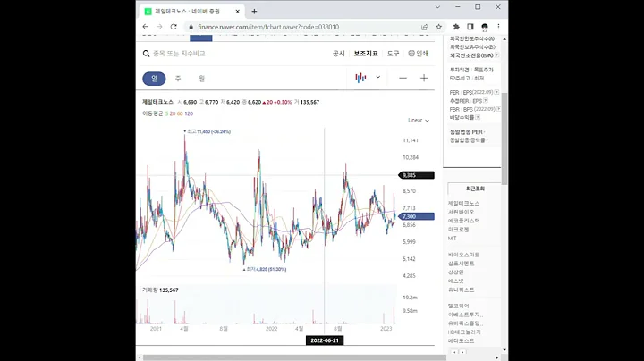Screen dimensions: 644x361
Task: Close the 제일테크노스 browser tab
Action: click(x=237, y=12)
